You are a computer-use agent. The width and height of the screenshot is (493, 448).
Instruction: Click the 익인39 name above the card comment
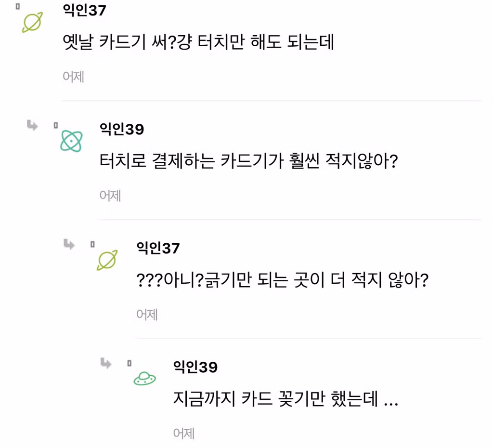194,367
